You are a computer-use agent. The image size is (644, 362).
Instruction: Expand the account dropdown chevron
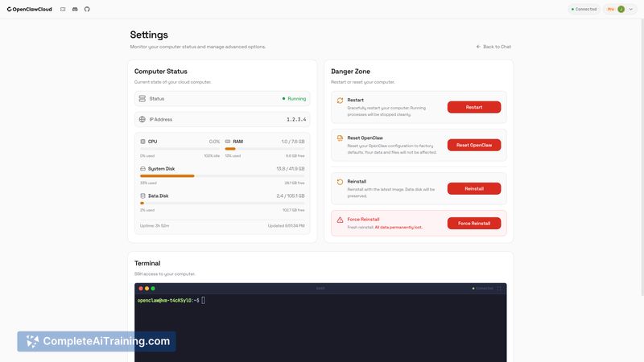(631, 9)
